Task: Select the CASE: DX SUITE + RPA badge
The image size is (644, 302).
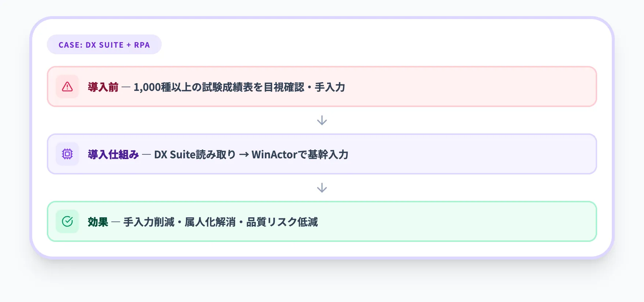Action: click(x=104, y=45)
